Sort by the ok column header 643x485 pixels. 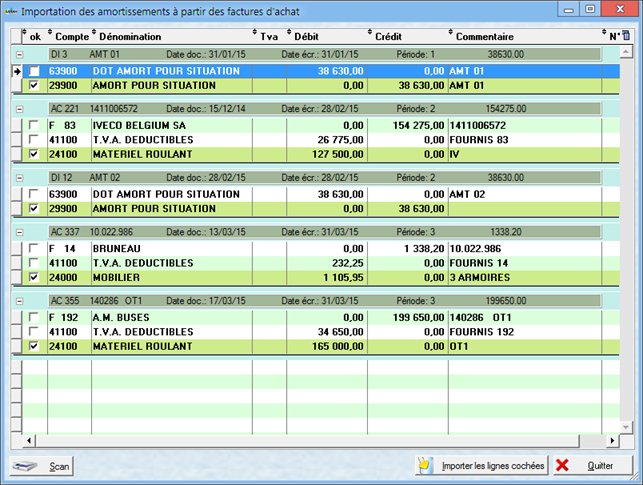pos(34,36)
